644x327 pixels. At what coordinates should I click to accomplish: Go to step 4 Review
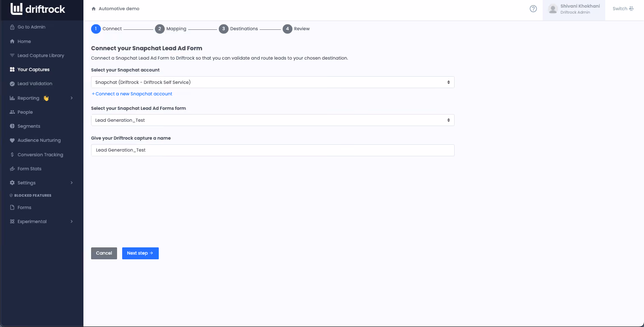[296, 29]
